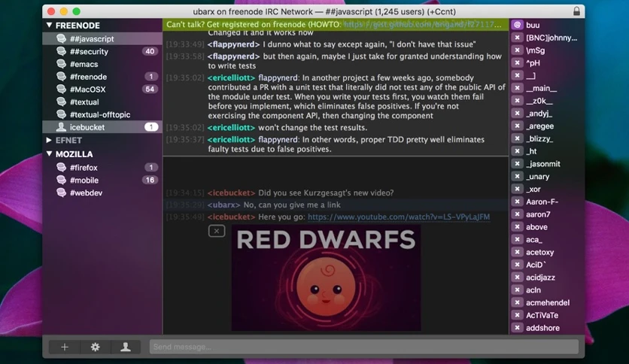The width and height of the screenshot is (629, 364).
Task: Open the #mobile channel
Action: coord(102,180)
